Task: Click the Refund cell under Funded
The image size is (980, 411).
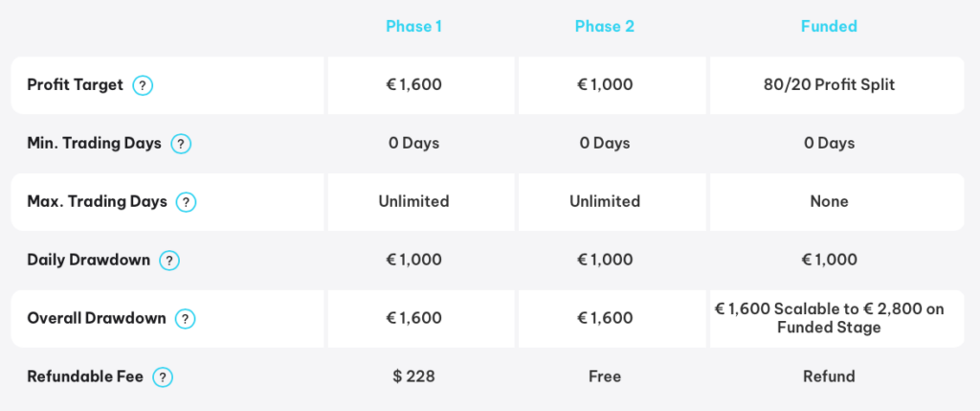Action: tap(829, 377)
